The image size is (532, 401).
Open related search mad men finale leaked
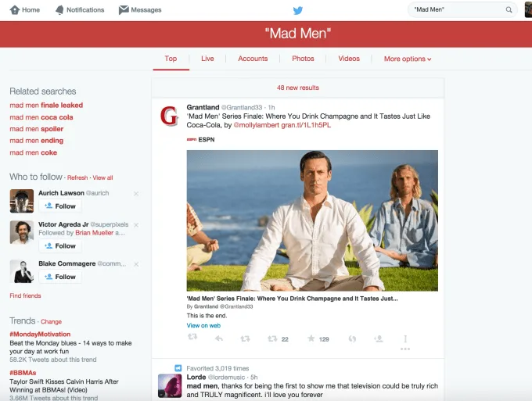(x=46, y=106)
